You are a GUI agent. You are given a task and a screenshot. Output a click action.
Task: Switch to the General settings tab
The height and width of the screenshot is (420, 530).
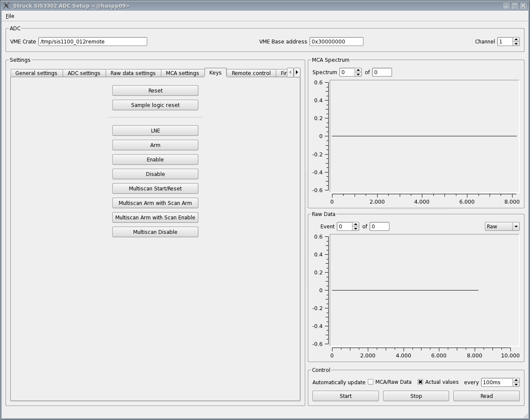(36, 73)
